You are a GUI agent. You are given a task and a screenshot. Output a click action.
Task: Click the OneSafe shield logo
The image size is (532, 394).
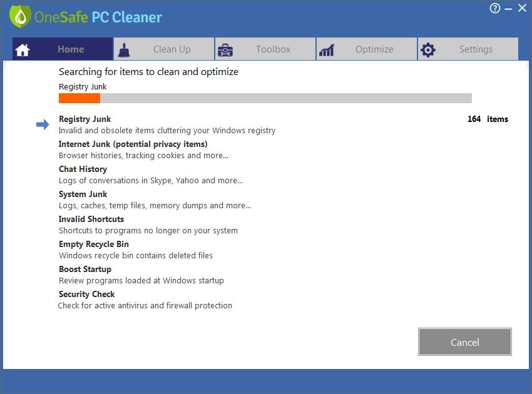coord(20,16)
